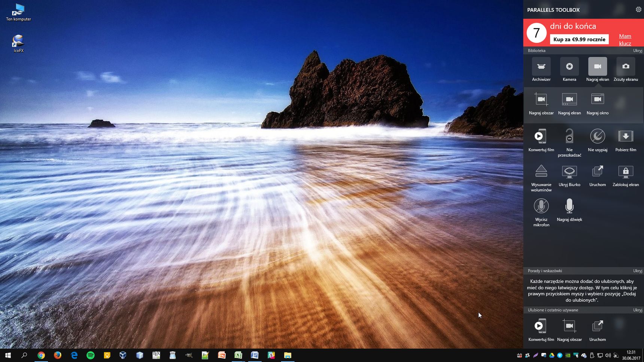Click the 7 days remaining circle
644x362 pixels.
(x=537, y=33)
